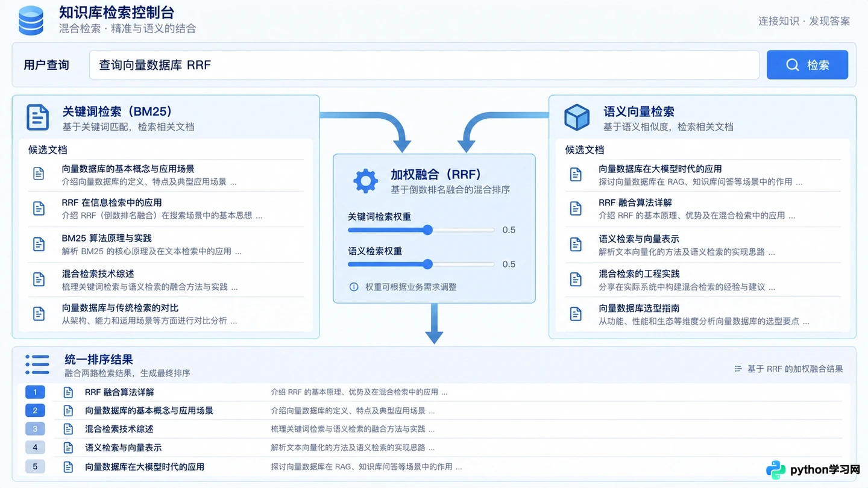
Task: Click title 向量数据库与传统检索的对比
Action: pos(120,308)
